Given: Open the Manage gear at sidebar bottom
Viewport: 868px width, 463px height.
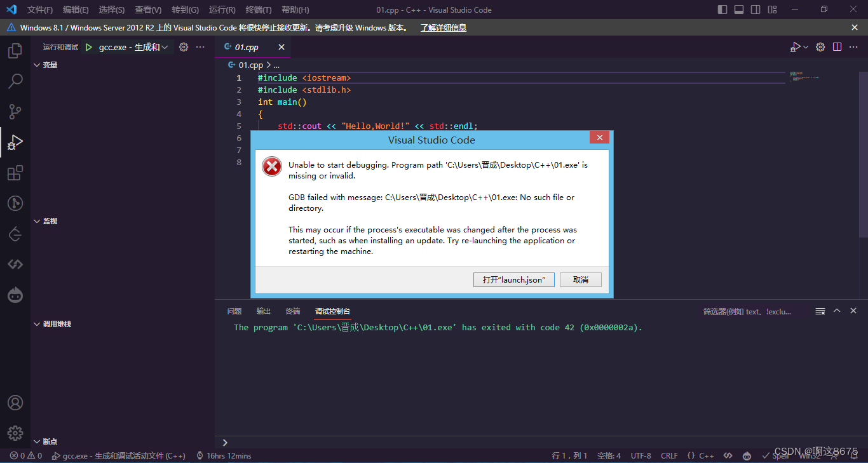Looking at the screenshot, I should coord(15,433).
